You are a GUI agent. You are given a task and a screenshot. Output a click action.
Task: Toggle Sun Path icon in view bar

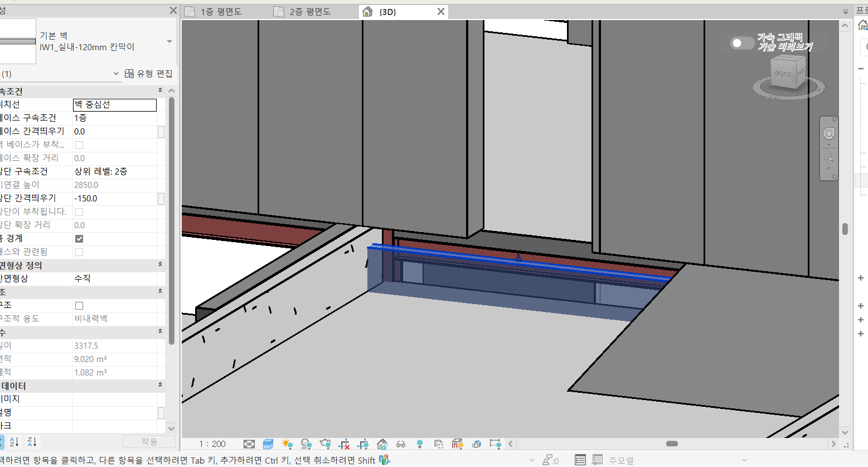287,444
